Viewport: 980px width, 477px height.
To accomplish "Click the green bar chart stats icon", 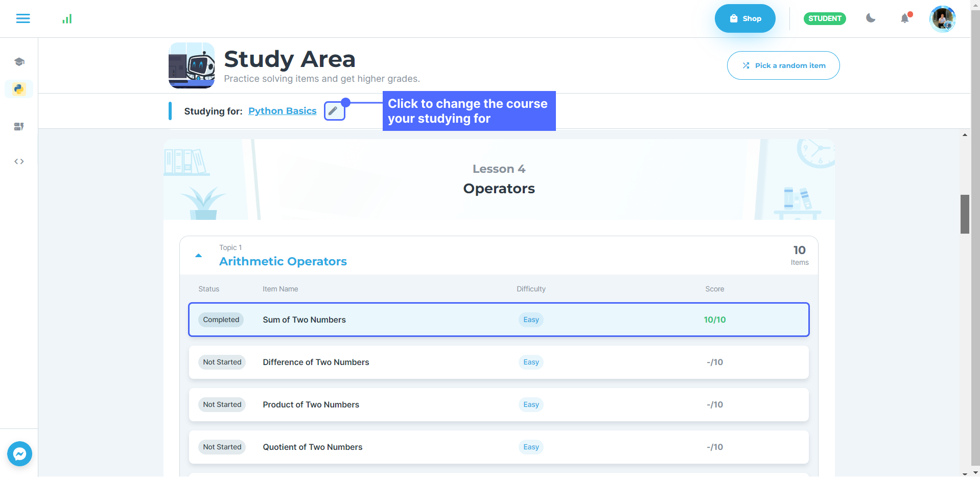I will point(67,19).
